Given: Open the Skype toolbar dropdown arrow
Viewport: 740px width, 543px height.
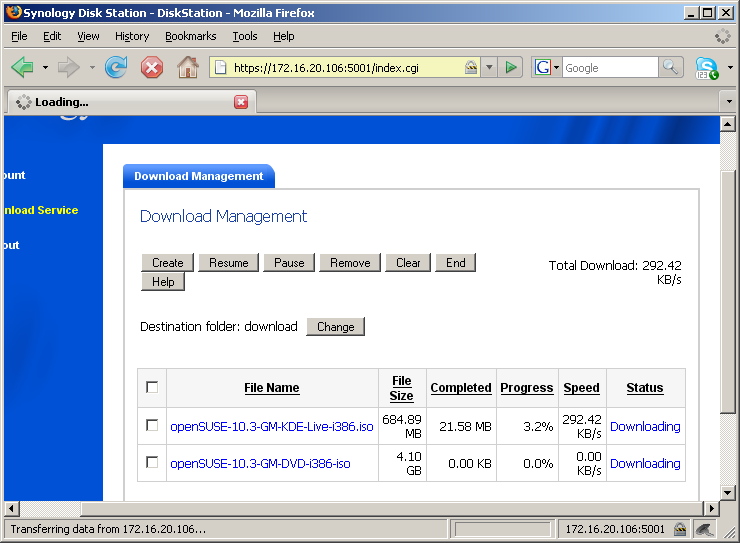Looking at the screenshot, I should (x=730, y=67).
